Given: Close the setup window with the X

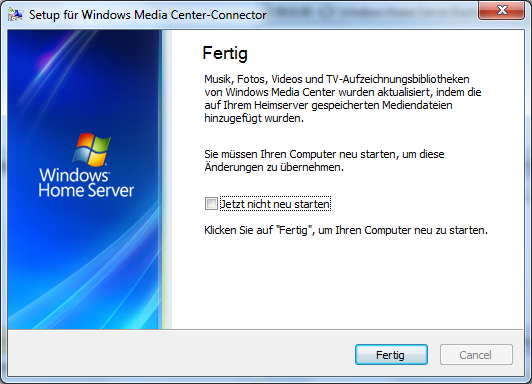Looking at the screenshot, I should [501, 10].
